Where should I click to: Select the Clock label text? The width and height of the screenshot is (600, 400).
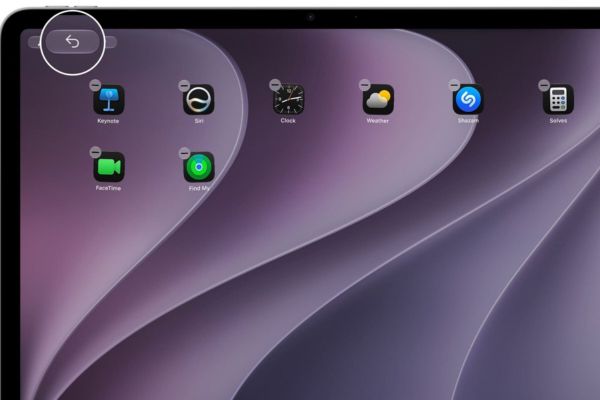pos(288,121)
